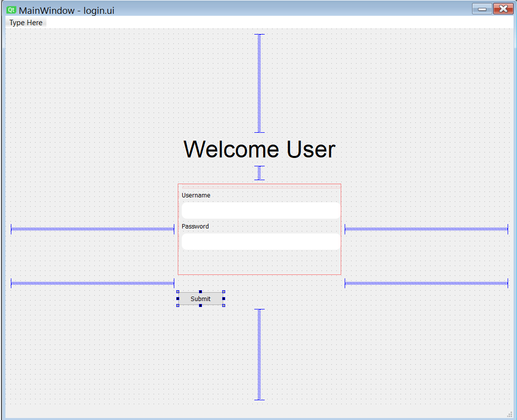Select the lower-left horizontal spacer
The image size is (517, 420).
92,283
